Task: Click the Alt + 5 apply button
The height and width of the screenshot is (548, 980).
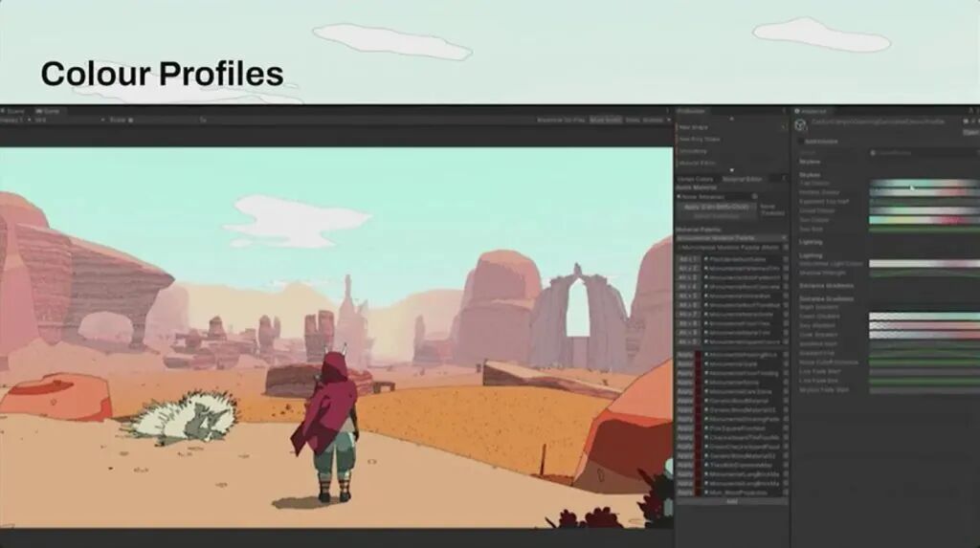Action: click(x=688, y=296)
